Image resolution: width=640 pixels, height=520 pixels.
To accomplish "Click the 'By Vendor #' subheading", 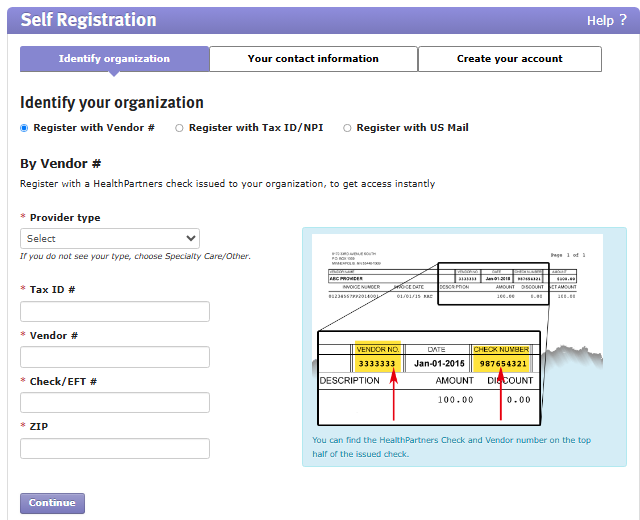I will tap(60, 164).
